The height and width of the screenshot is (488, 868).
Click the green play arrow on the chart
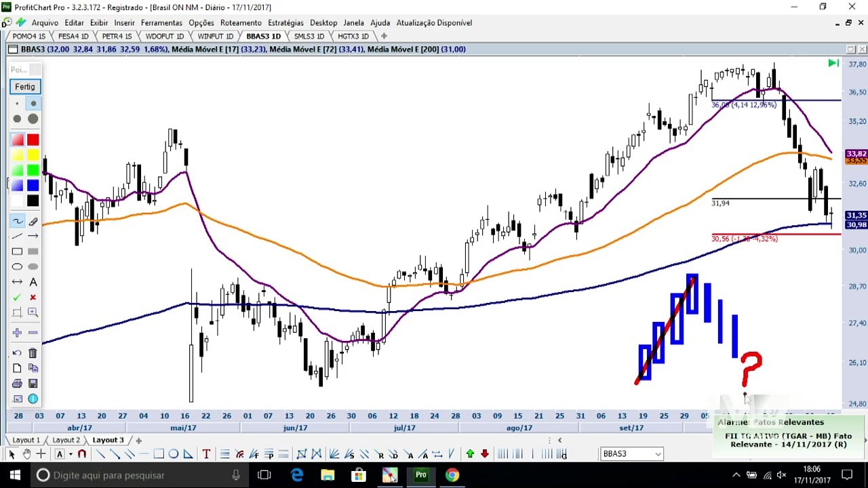pos(833,63)
